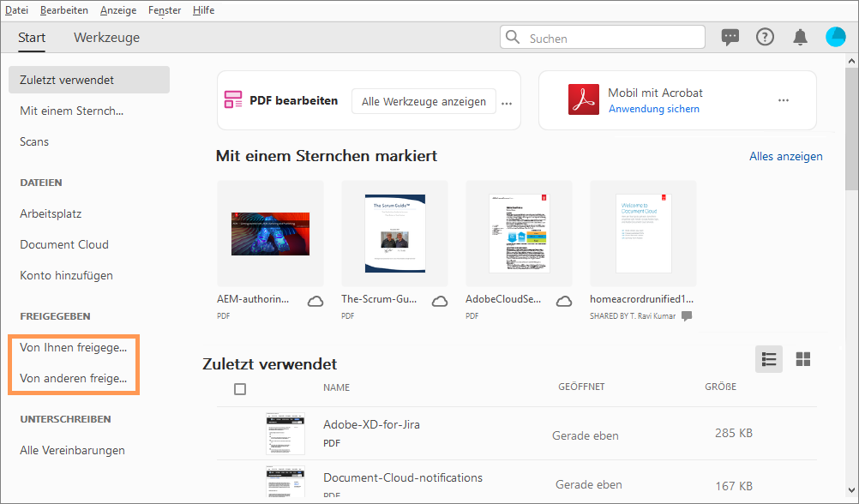Switch to the Start tab
The width and height of the screenshot is (859, 504).
tap(31, 37)
